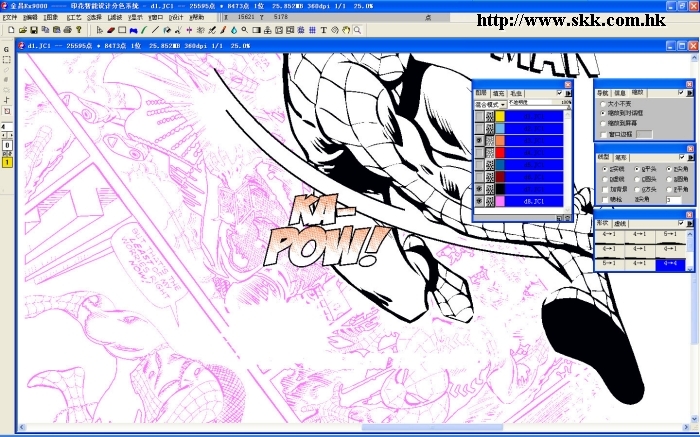Save the document with the floppy disk icon
700x437 pixels.
pos(34,30)
